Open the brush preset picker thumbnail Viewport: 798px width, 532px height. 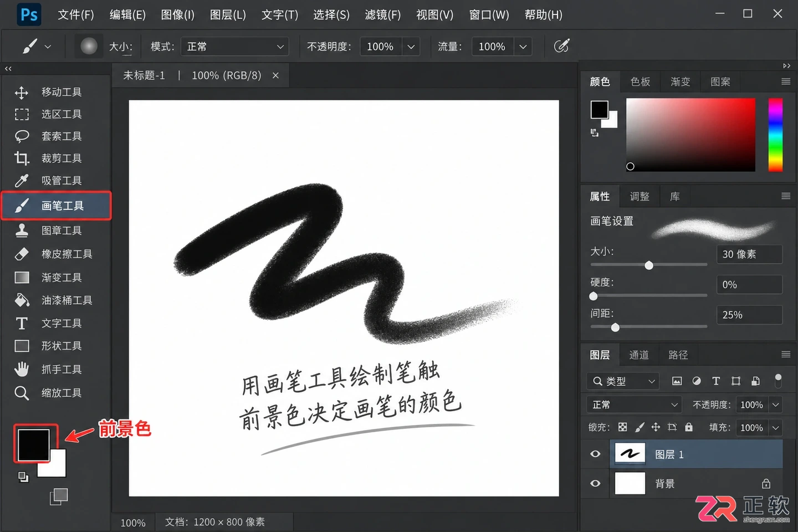pos(89,47)
